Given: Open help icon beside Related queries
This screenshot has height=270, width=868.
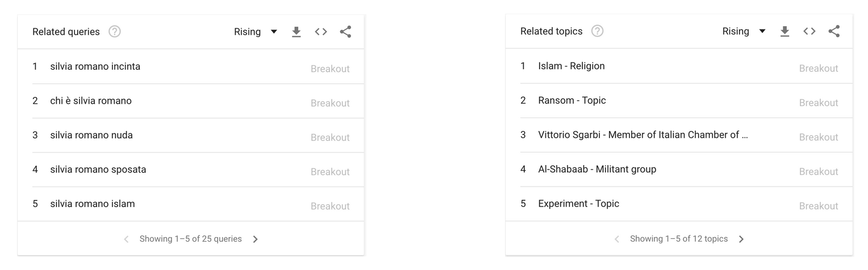Looking at the screenshot, I should (115, 32).
